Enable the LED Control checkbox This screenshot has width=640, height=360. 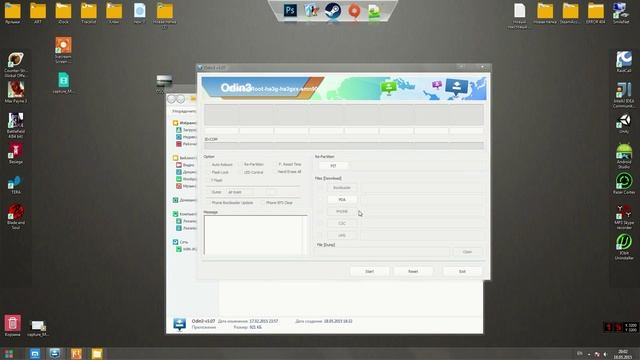pos(240,172)
